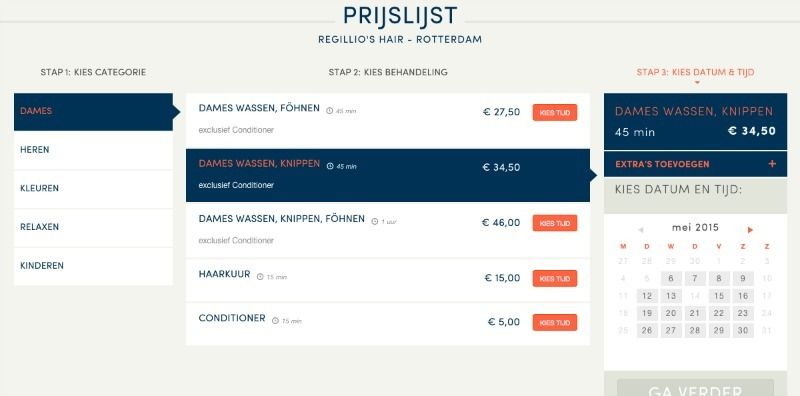Select the Heren category

tap(93, 150)
